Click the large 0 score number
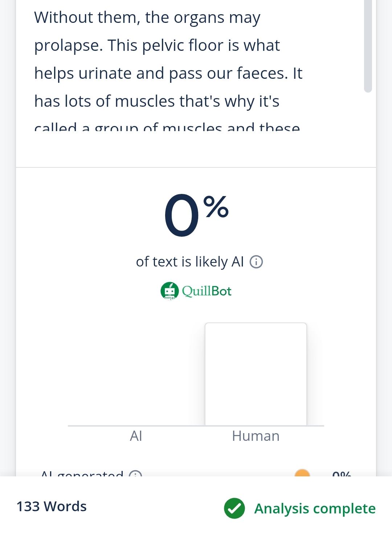 click(x=181, y=215)
